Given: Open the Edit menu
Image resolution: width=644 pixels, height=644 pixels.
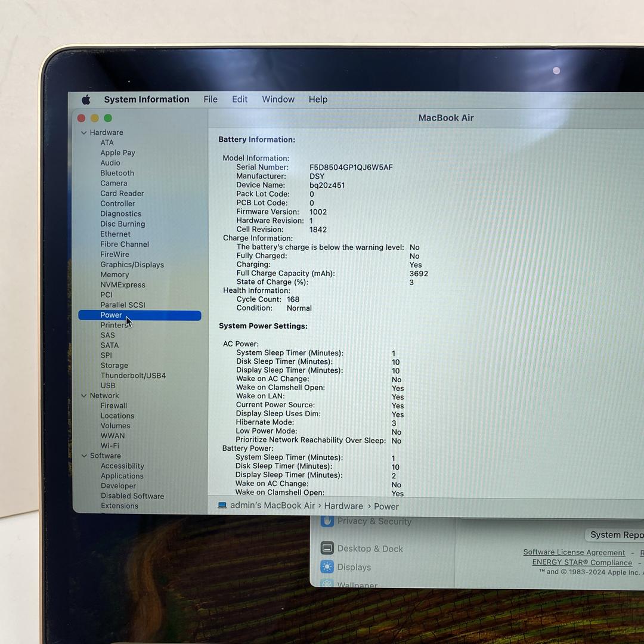Looking at the screenshot, I should tap(240, 100).
